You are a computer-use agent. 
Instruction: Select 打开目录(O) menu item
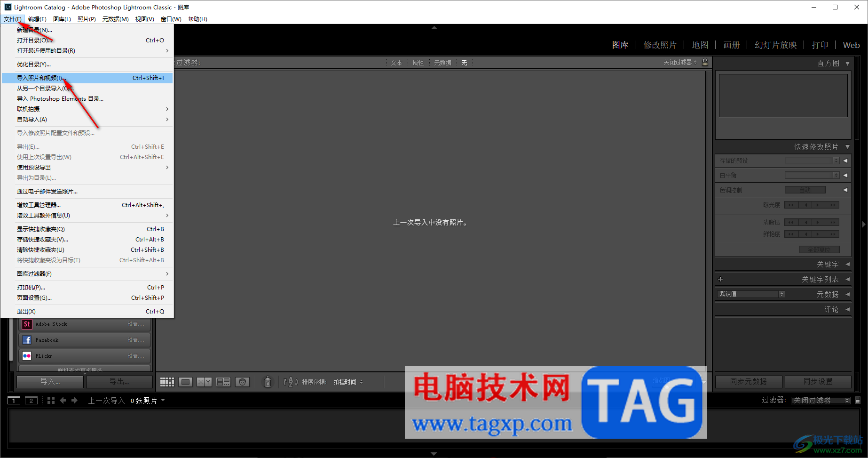point(87,40)
